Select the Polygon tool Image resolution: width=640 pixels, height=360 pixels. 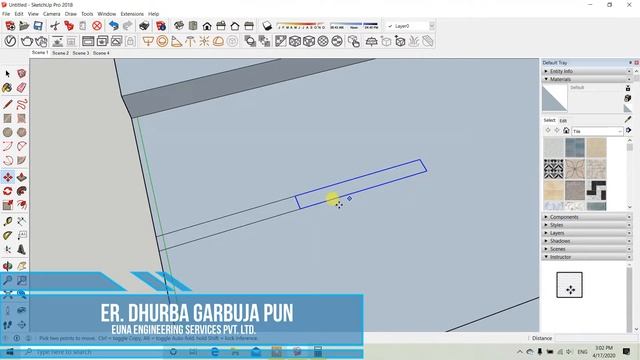coord(22,132)
